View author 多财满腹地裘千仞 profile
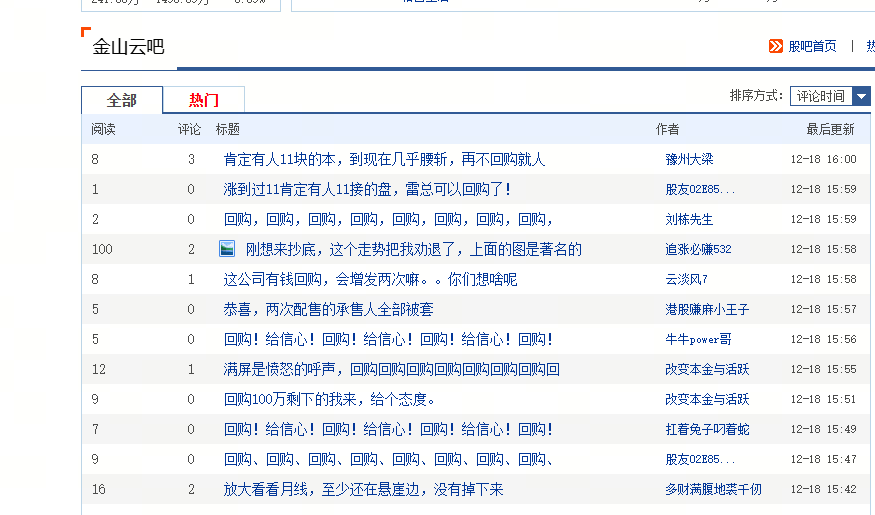 click(713, 490)
